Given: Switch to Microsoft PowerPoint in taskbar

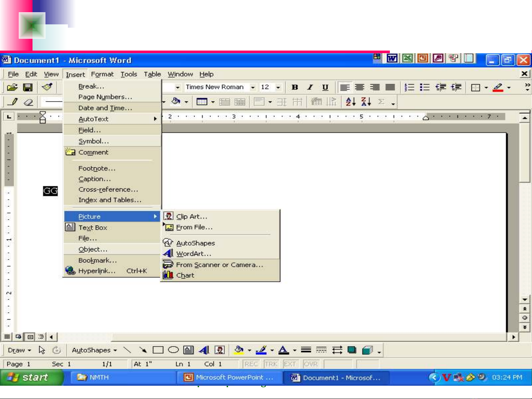Looking at the screenshot, I should (230, 378).
